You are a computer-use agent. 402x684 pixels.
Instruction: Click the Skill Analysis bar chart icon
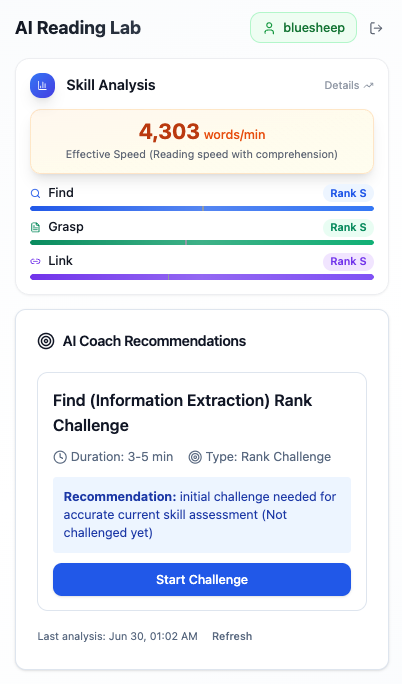coord(42,85)
